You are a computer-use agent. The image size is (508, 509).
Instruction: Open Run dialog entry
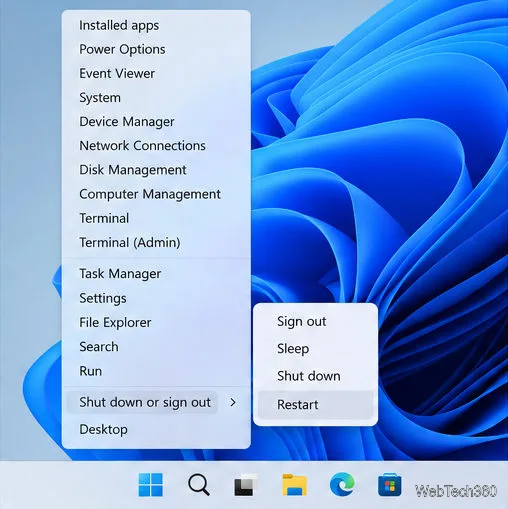156,371
